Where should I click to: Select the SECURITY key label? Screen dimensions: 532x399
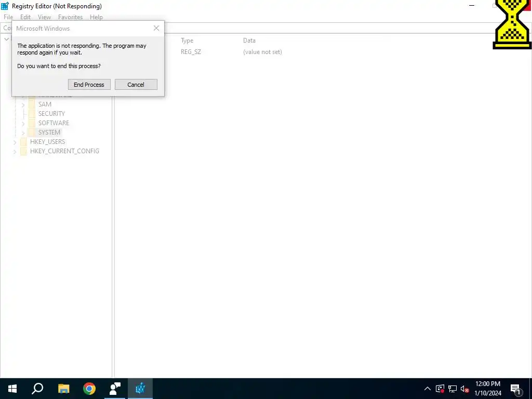pos(51,114)
